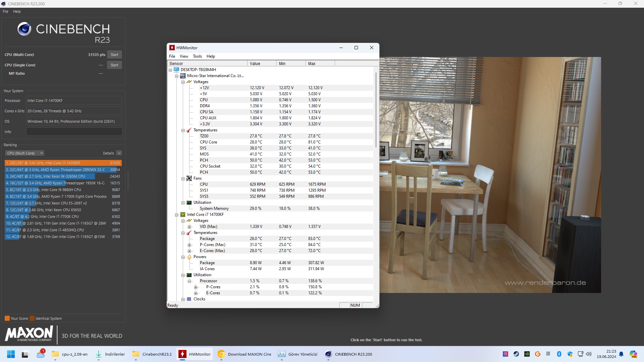The image size is (644, 362).
Task: Click the Utilization icon under Micro-Star board
Action: (x=189, y=202)
